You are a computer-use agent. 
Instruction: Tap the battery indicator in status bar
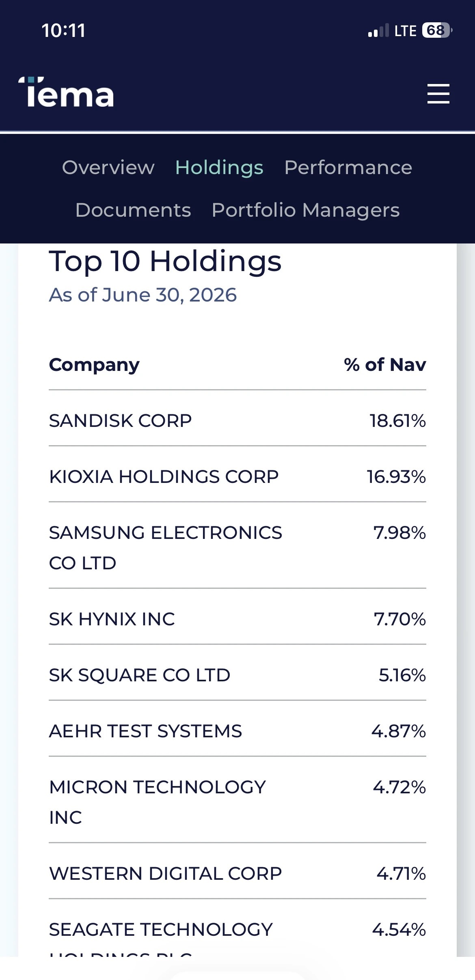pos(437,30)
